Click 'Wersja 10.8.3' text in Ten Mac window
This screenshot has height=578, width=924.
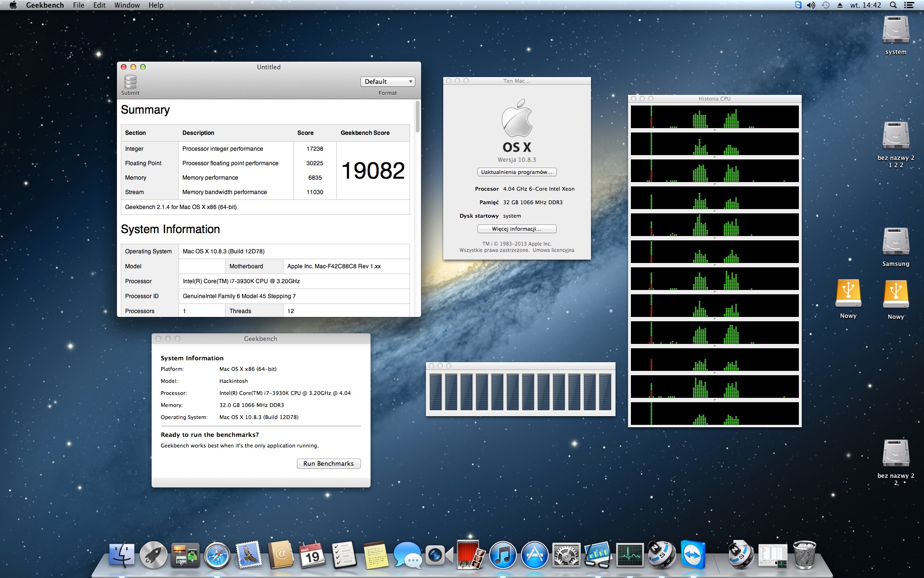click(x=517, y=160)
